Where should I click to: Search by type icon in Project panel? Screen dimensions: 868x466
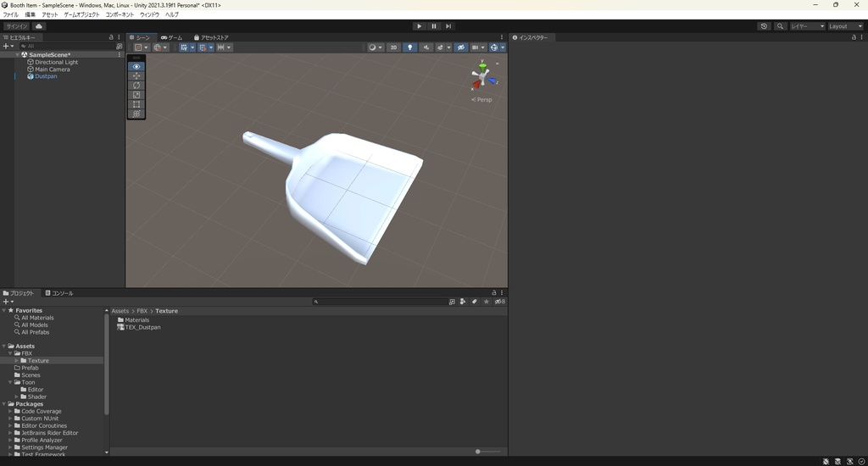pos(463,302)
